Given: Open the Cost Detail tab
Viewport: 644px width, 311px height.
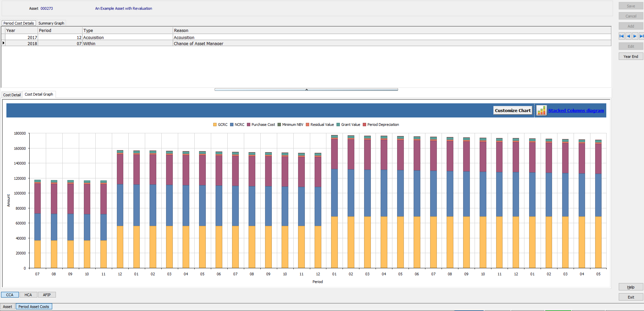Looking at the screenshot, I should point(12,95).
